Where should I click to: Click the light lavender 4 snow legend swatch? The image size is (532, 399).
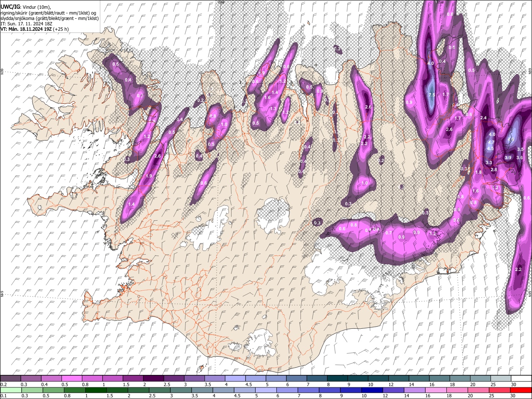point(235,379)
